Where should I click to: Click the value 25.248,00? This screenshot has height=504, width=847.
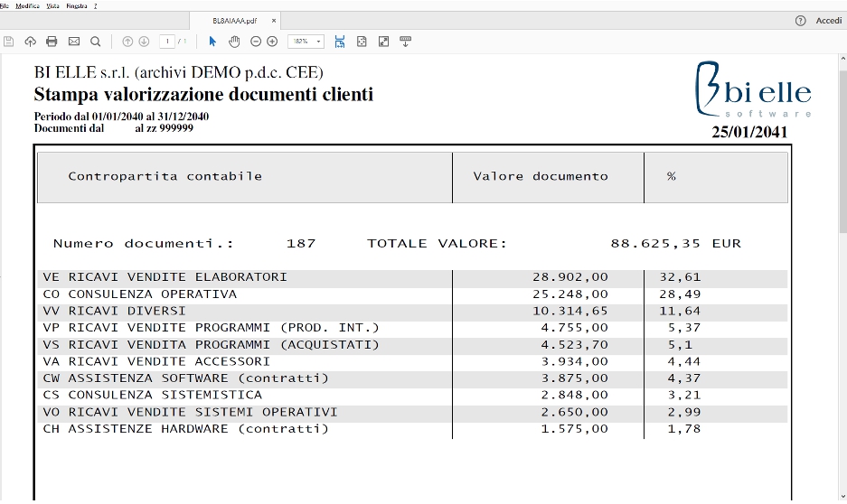point(570,294)
